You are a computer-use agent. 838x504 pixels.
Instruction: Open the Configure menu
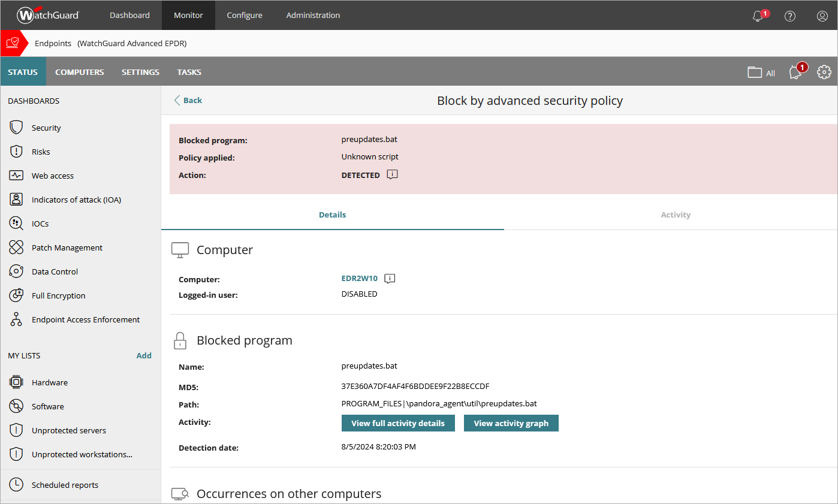coord(245,15)
